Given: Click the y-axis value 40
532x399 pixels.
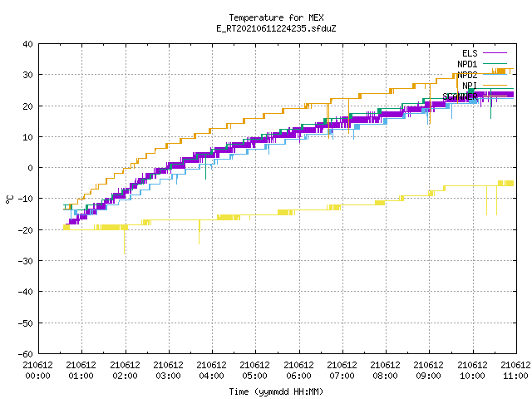Looking at the screenshot, I should (27, 44).
